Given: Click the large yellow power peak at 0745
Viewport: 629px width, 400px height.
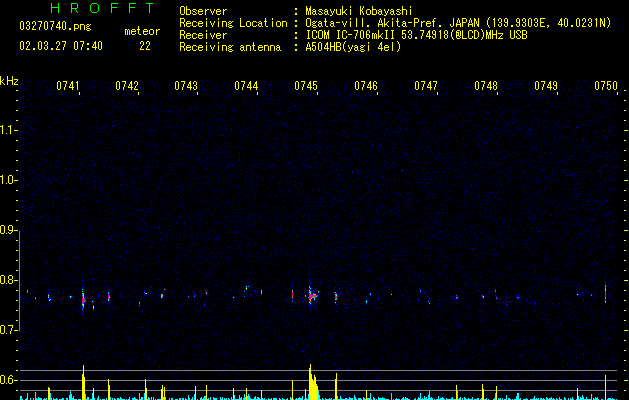Looking at the screenshot, I should coord(313,382).
